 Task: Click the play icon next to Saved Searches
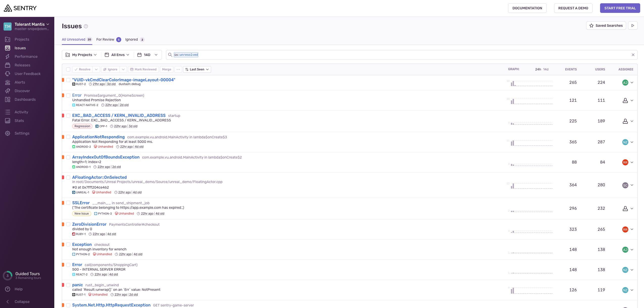coord(633,25)
